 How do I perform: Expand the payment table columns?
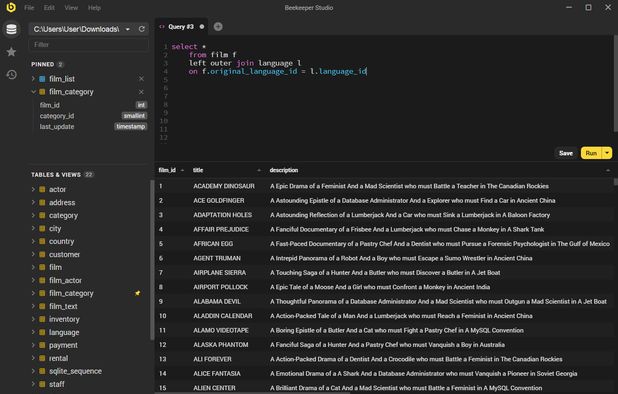[x=33, y=345]
